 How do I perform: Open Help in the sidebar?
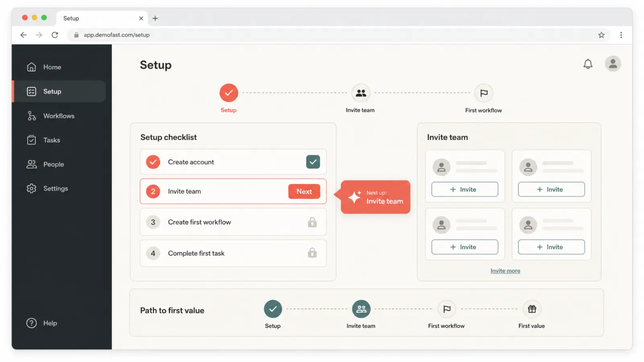[42, 323]
